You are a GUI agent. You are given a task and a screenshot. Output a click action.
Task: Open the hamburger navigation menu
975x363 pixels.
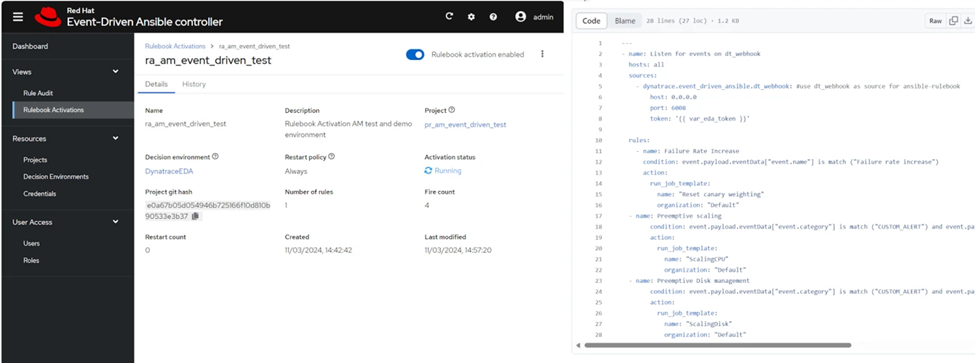(x=18, y=17)
